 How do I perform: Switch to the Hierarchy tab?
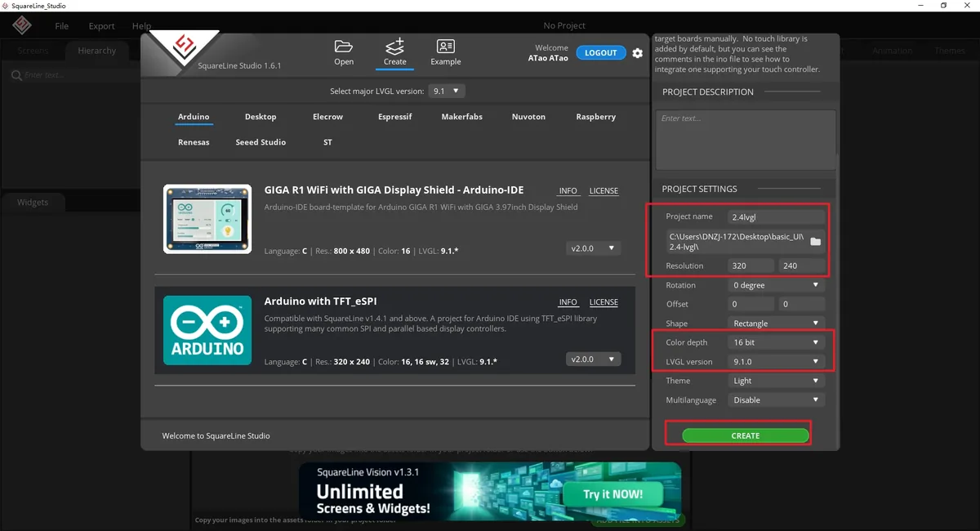coord(97,51)
